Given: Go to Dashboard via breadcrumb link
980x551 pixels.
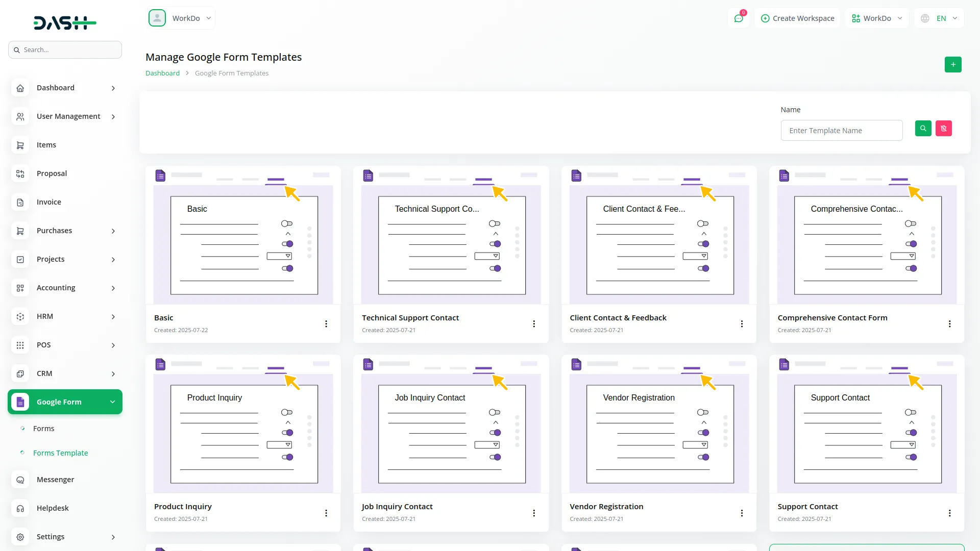Looking at the screenshot, I should click(162, 73).
